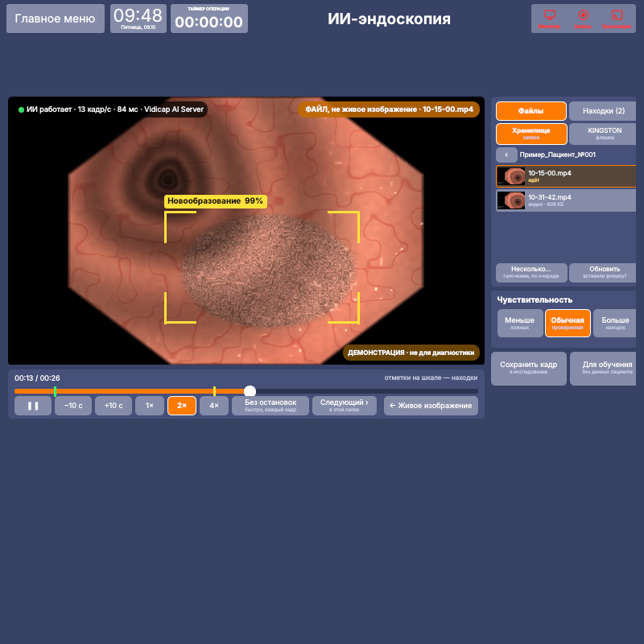Start recording with the record icon
This screenshot has width=644, height=644.
pos(583,19)
